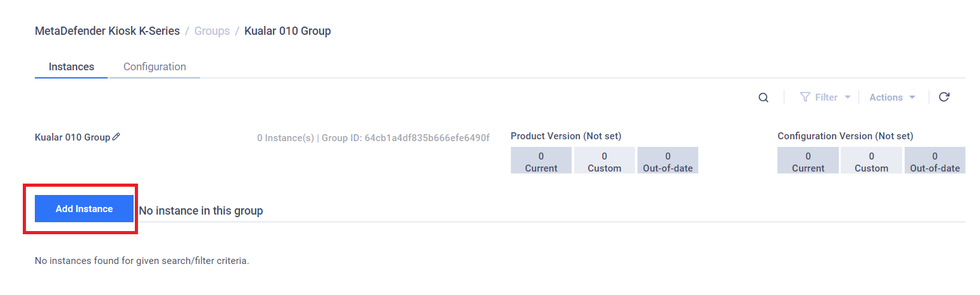Select the Configuration Version Custom count box

(872, 160)
